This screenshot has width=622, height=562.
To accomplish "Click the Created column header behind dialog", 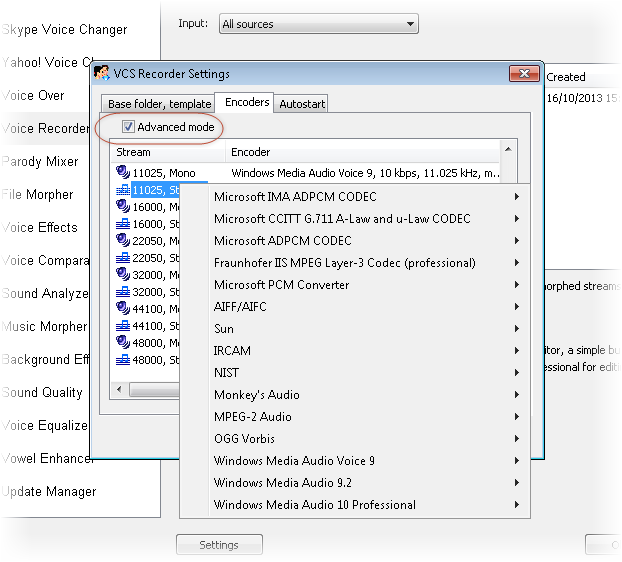I will click(566, 77).
